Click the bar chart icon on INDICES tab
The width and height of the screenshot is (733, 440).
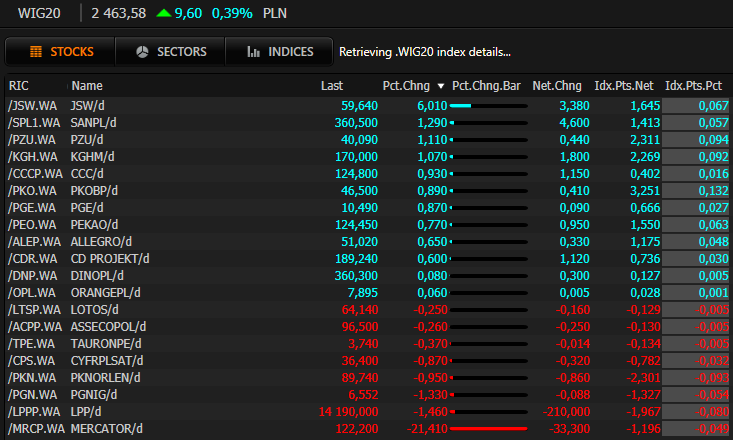254,52
